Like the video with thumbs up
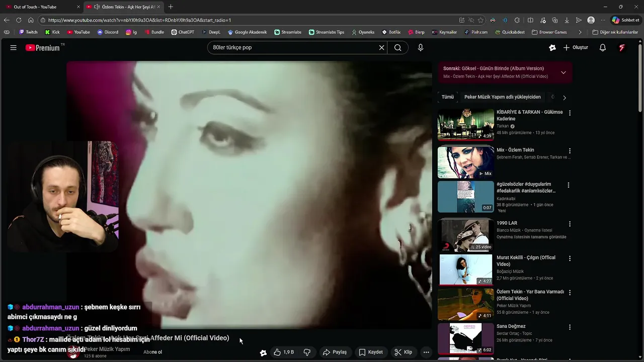This screenshot has width=644, height=362. [283, 352]
